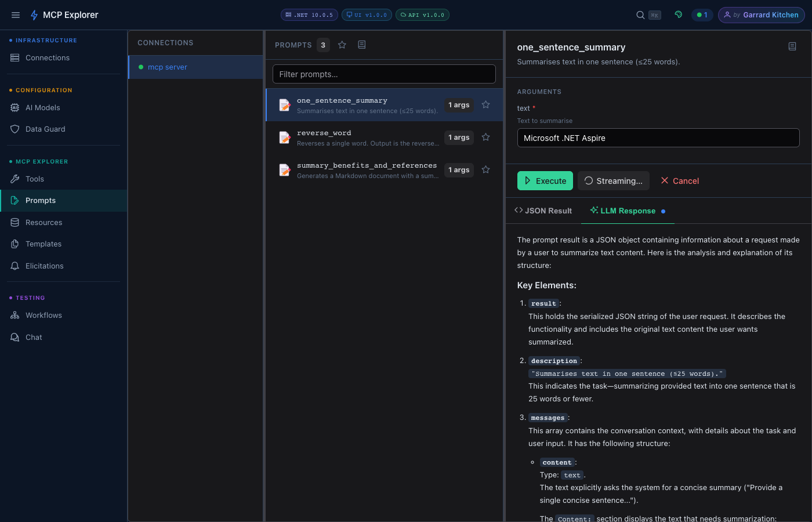812x522 pixels.
Task: Open the Garrard Kitchen user menu
Action: [x=761, y=15]
